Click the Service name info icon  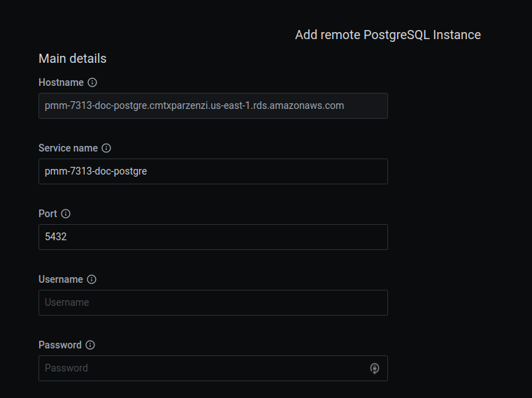tap(106, 148)
